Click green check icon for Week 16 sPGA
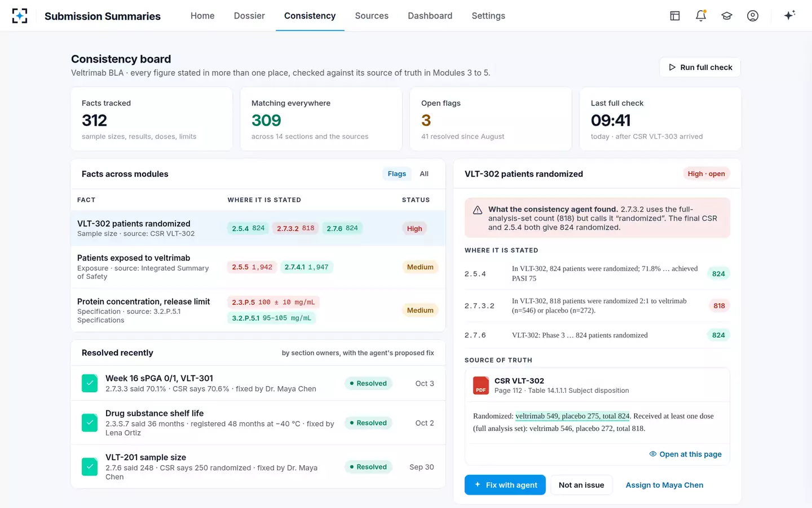 90,383
